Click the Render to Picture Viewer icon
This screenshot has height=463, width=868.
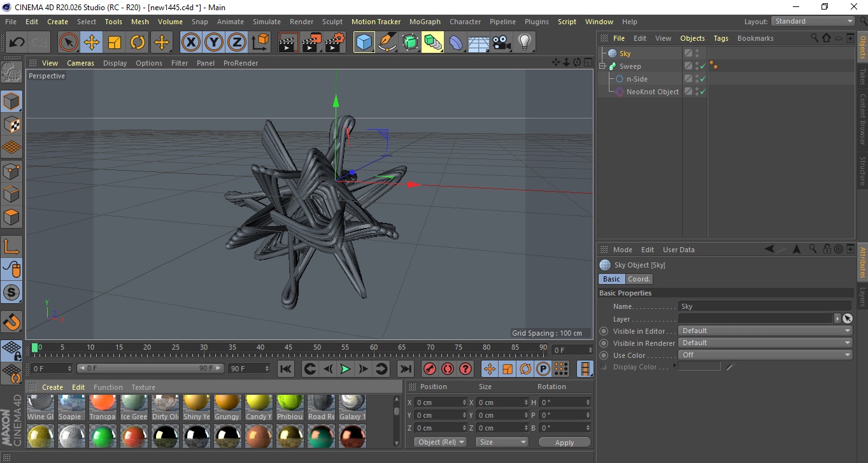pyautogui.click(x=311, y=43)
